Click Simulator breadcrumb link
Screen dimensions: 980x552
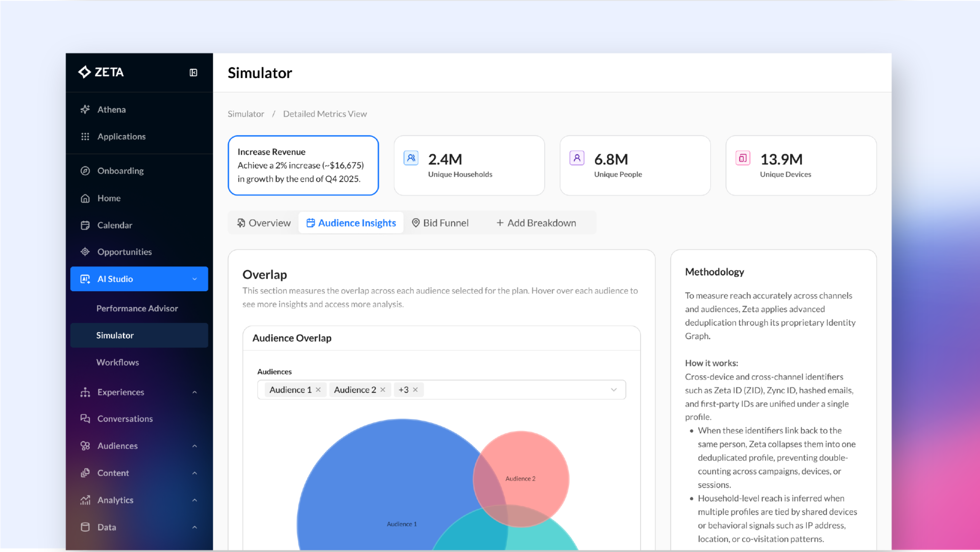coord(246,114)
